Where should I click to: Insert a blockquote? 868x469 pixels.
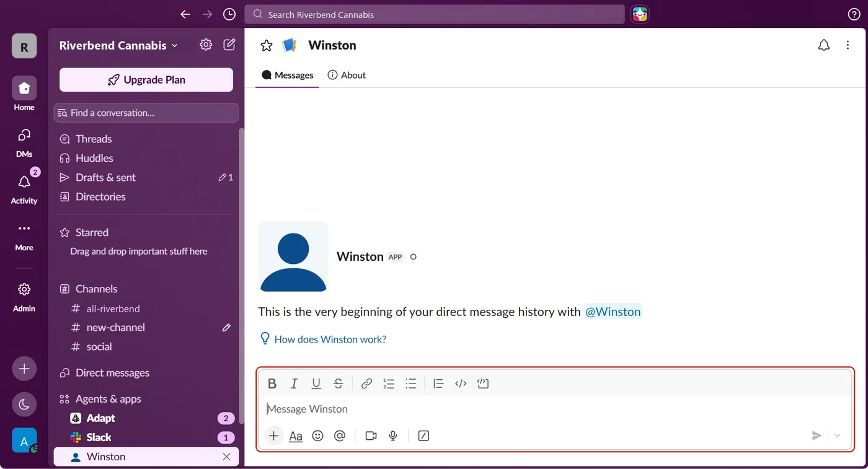438,384
